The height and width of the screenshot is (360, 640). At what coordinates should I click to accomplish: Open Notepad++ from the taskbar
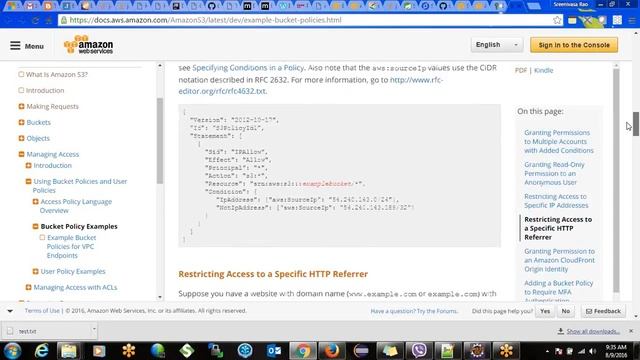click(447, 351)
